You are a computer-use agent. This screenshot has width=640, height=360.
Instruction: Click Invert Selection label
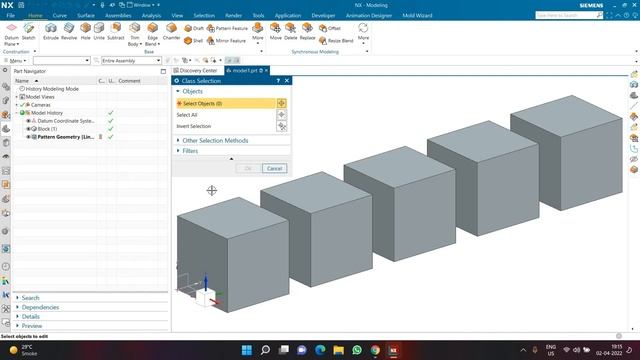pos(193,127)
